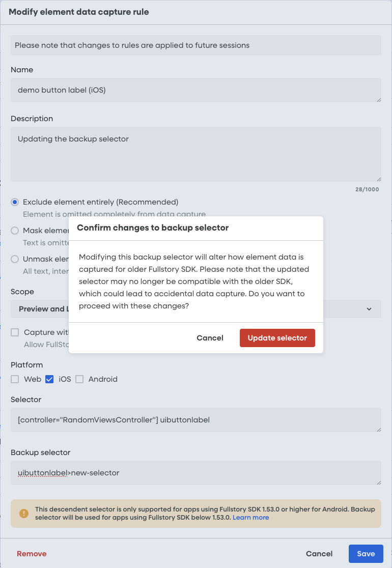
Task: Remove this element data capture rule
Action: click(32, 554)
